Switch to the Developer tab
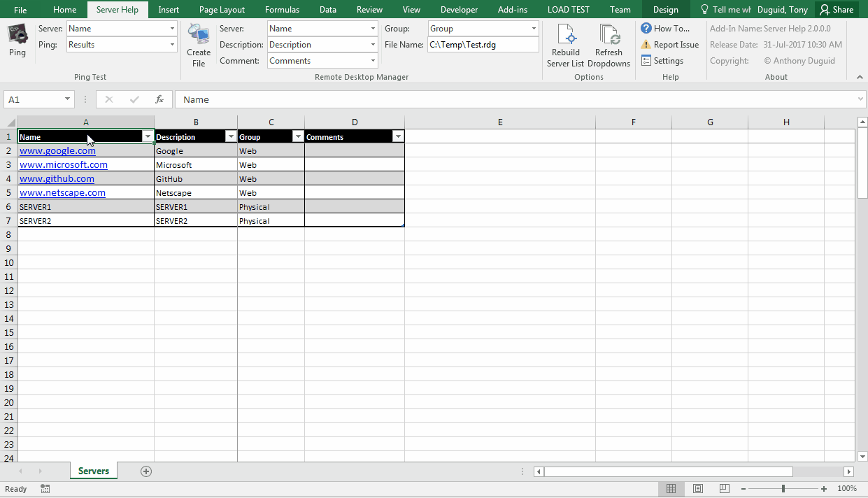This screenshot has height=498, width=868. pyautogui.click(x=460, y=10)
